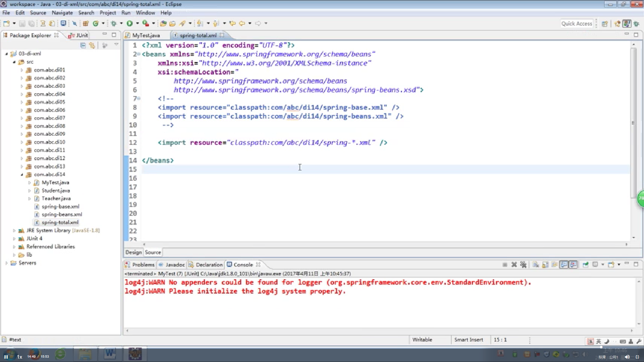Expand the com.abc.di01 package
The width and height of the screenshot is (644, 362).
pos(22,70)
